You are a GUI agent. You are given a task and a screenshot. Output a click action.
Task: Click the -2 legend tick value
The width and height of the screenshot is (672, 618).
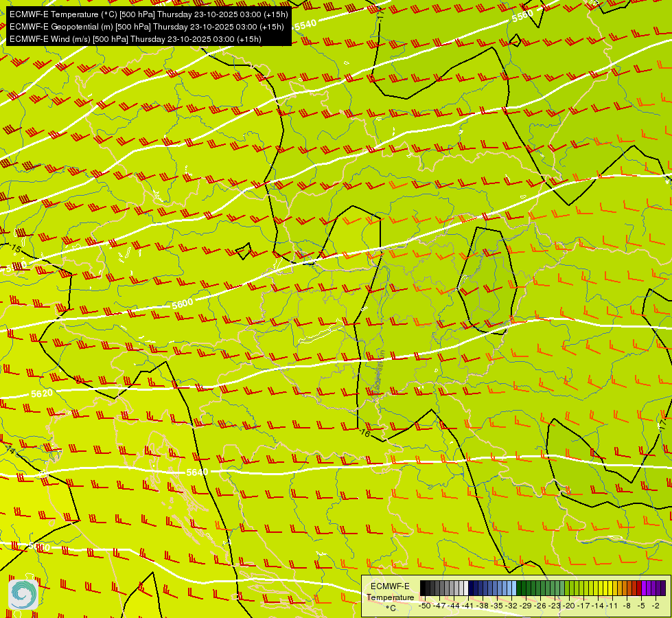tap(656, 606)
